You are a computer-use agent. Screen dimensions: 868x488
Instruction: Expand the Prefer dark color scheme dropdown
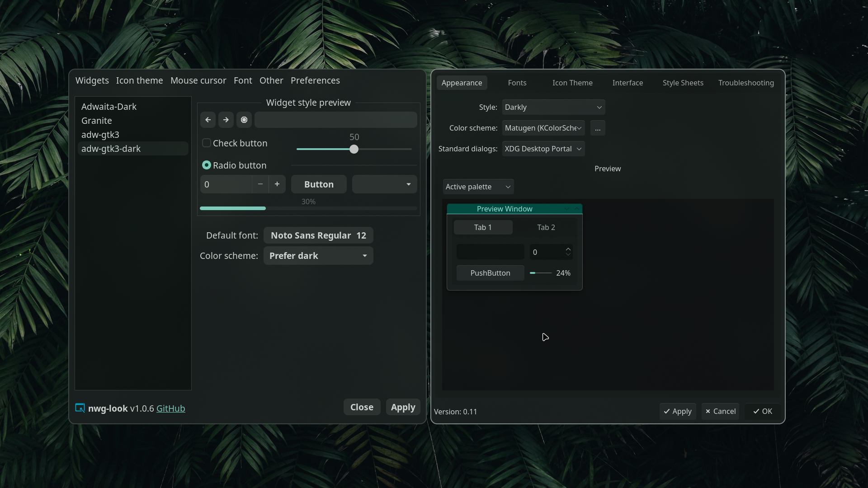click(318, 256)
